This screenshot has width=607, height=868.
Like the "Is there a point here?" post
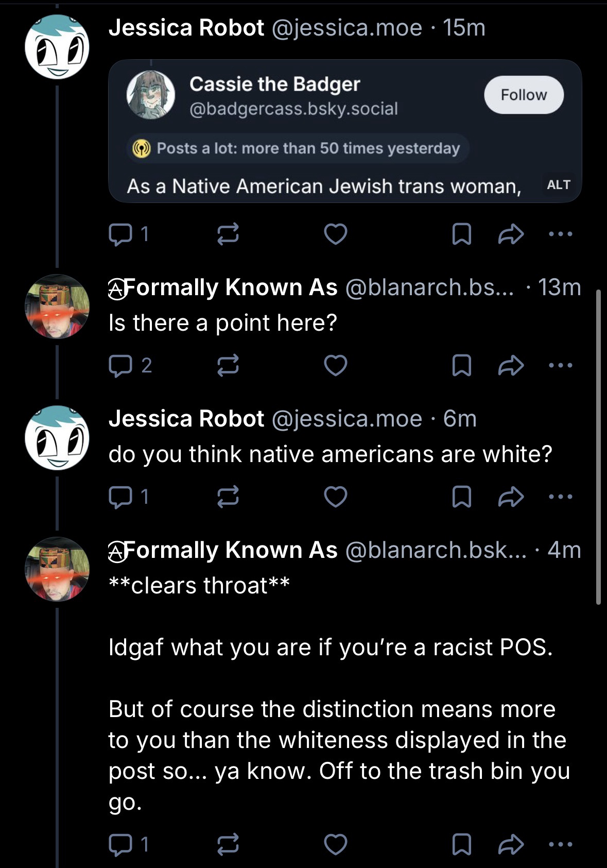335,365
